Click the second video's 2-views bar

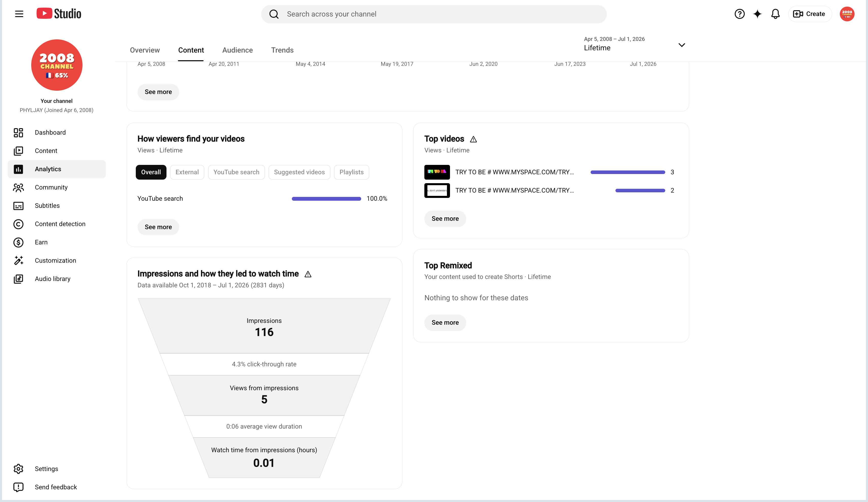click(x=640, y=190)
